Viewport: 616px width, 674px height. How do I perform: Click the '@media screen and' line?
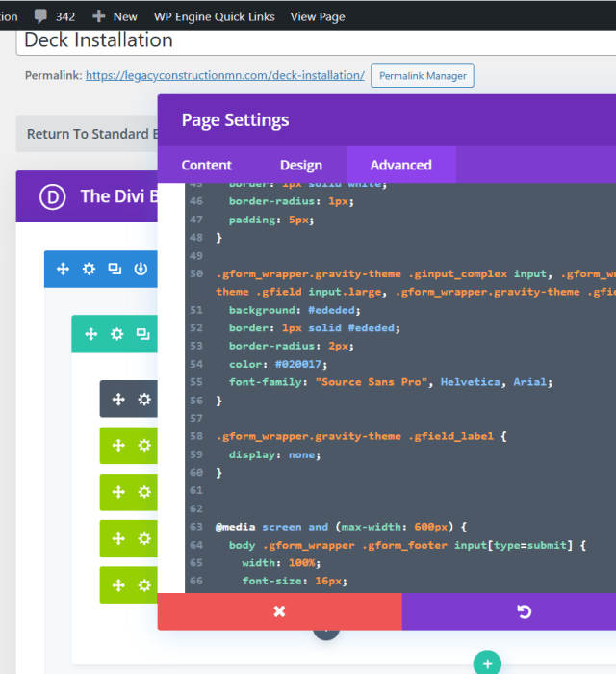(341, 527)
